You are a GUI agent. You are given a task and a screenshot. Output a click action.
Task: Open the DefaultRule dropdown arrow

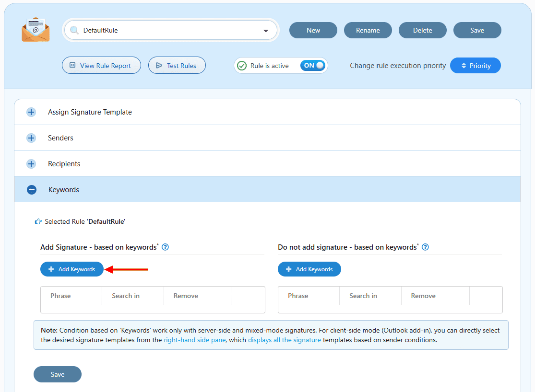click(266, 31)
